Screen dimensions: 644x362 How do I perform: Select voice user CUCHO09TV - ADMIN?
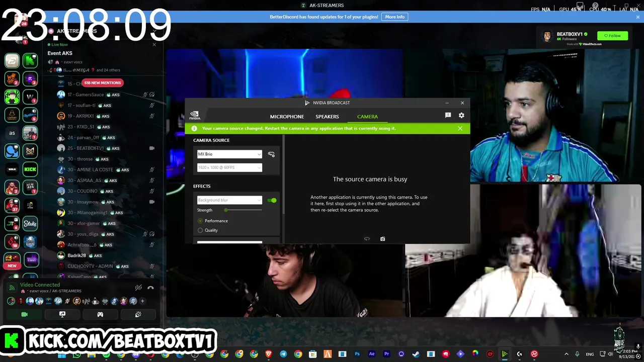105,266
